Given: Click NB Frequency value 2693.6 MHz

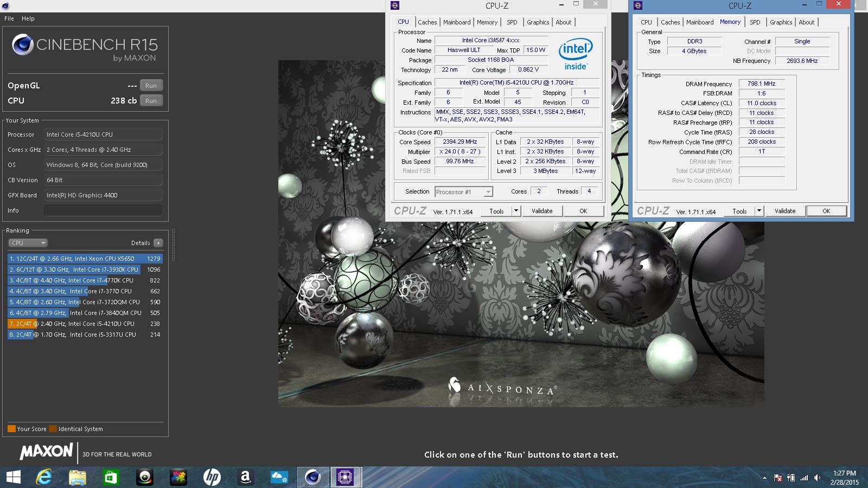Looking at the screenshot, I should tap(802, 61).
